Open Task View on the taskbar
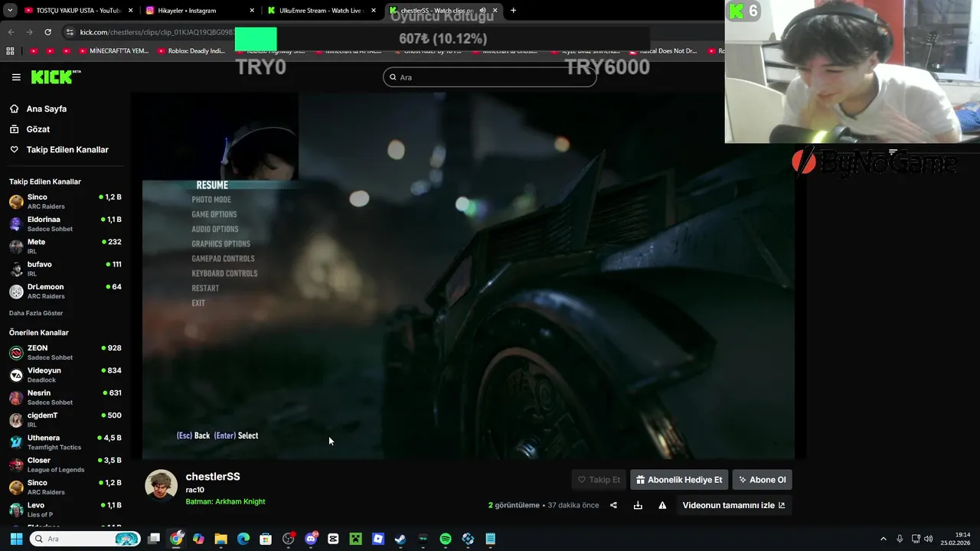Screen dimensions: 980x551 [154, 539]
